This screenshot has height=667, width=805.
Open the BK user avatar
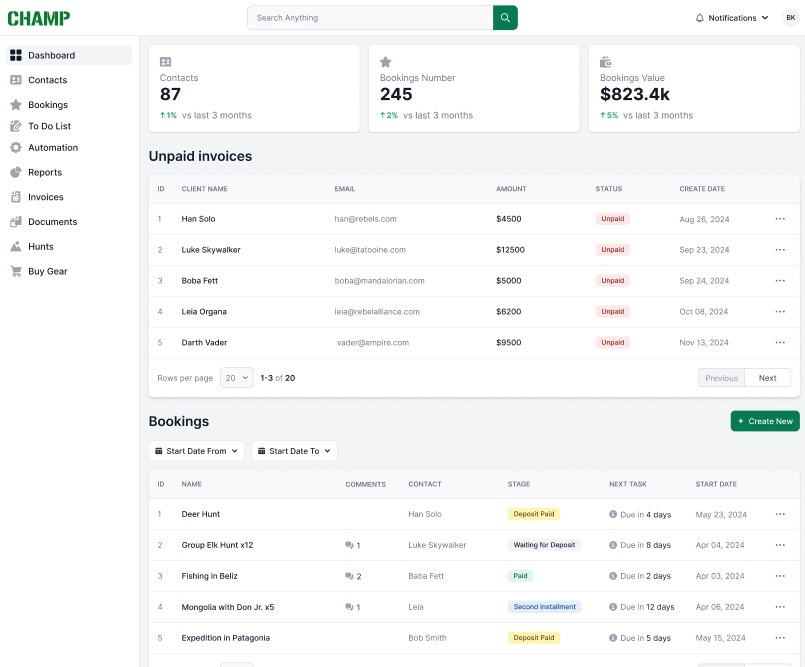[x=790, y=18]
